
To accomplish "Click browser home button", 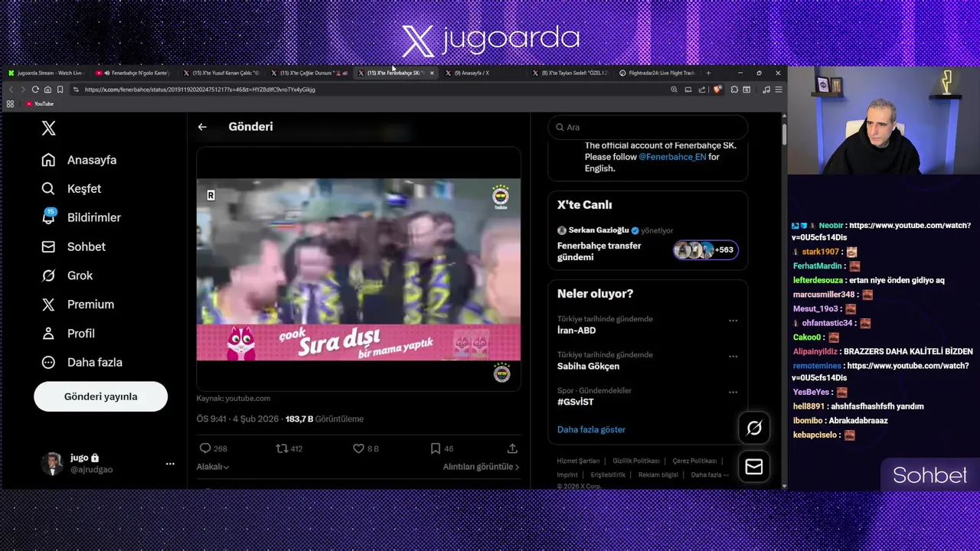I will click(x=47, y=90).
